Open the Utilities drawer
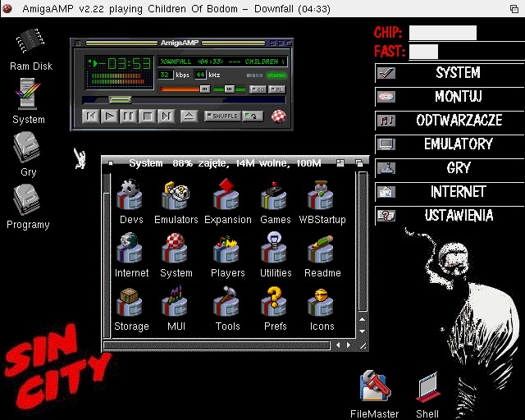This screenshot has height=420, width=525. 274,247
